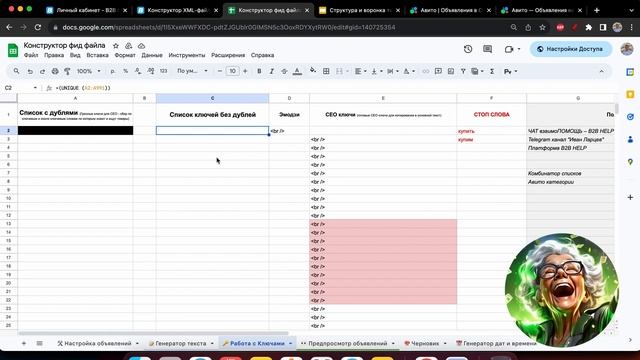This screenshot has width=640, height=360.
Task: Decrease font size with minus button
Action: pyautogui.click(x=220, y=71)
